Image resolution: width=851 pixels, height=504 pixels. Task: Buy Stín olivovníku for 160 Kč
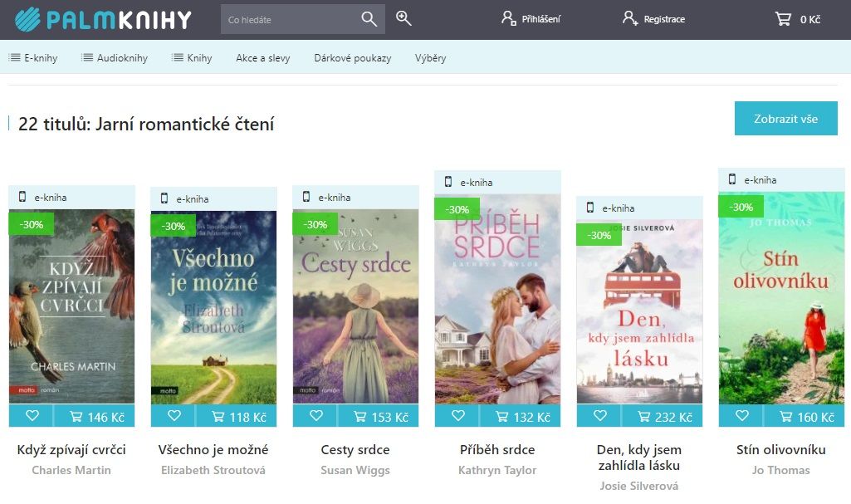(805, 416)
